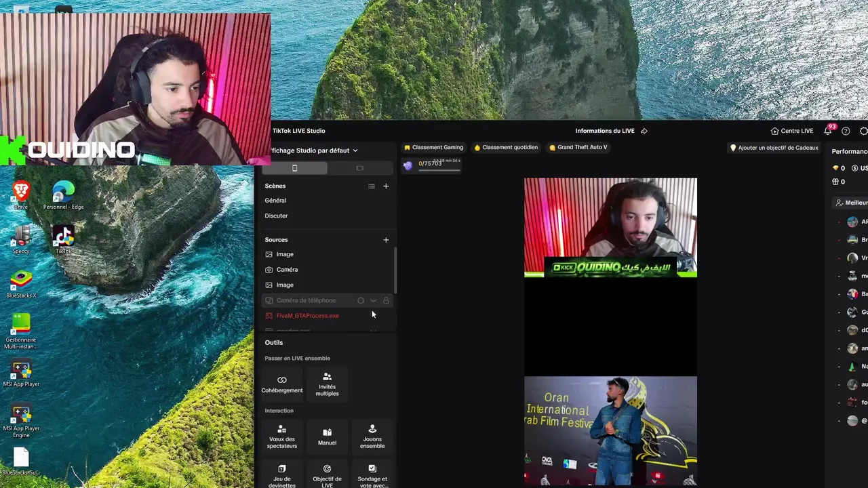Click the points progress bar 0/75703
The height and width of the screenshot is (488, 868).
[x=439, y=169]
